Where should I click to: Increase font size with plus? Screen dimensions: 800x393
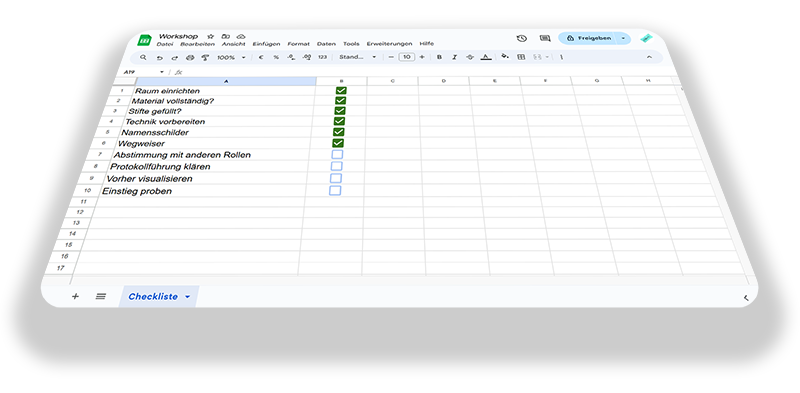(x=421, y=57)
